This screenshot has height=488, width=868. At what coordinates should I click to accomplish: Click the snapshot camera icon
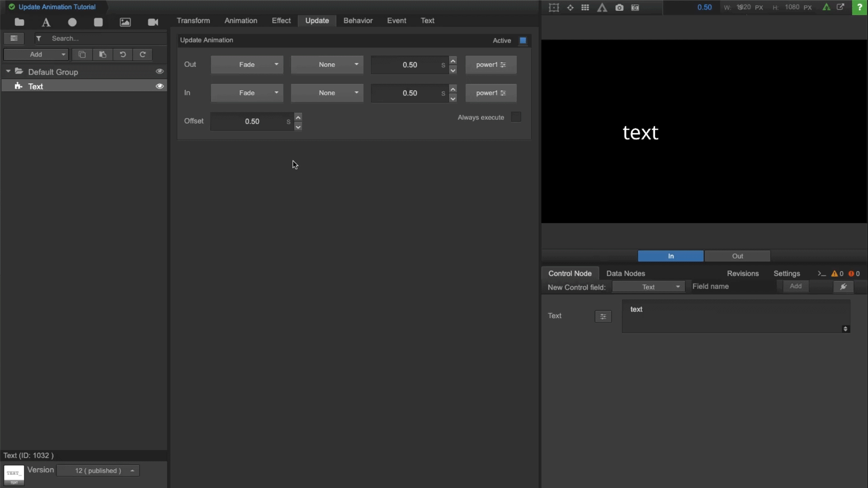619,8
